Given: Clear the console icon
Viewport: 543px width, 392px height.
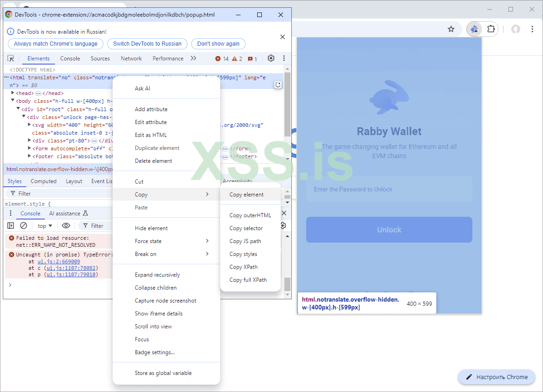Looking at the screenshot, I should click(24, 226).
